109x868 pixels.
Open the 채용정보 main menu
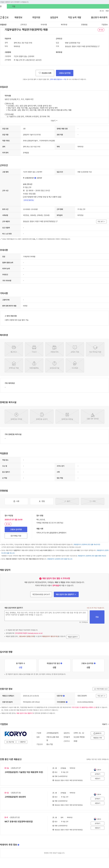tap(18, 18)
